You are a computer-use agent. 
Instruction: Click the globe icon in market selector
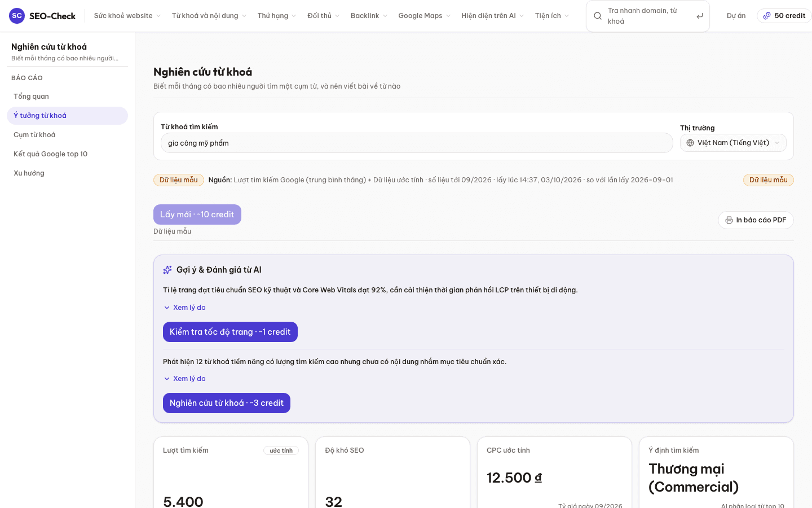point(690,143)
